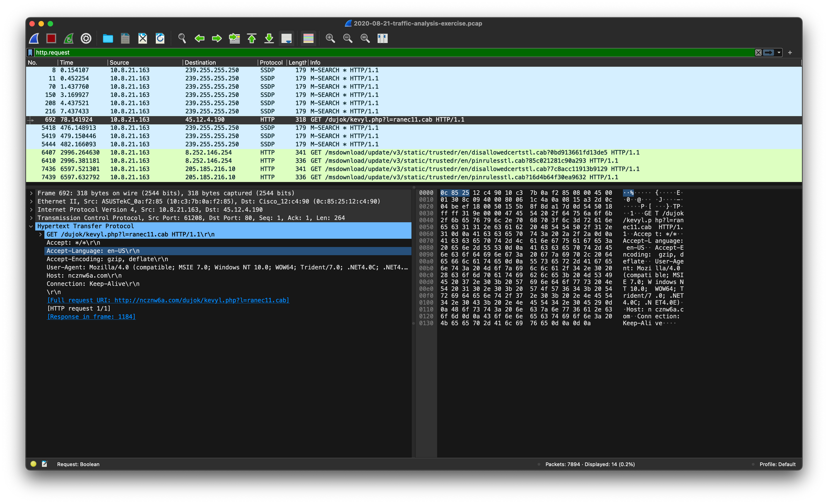Image resolution: width=828 pixels, height=504 pixels.
Task: Apply the display filter with the arrow button
Action: point(769,53)
